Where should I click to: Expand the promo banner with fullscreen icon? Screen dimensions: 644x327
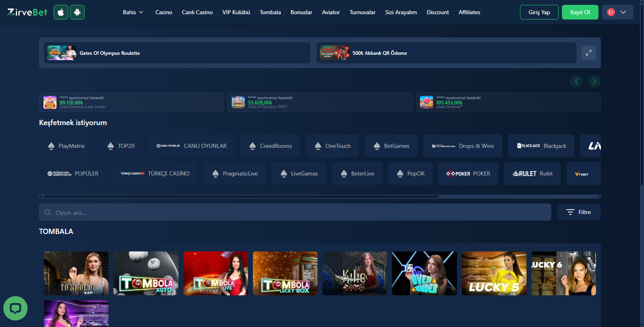[588, 53]
